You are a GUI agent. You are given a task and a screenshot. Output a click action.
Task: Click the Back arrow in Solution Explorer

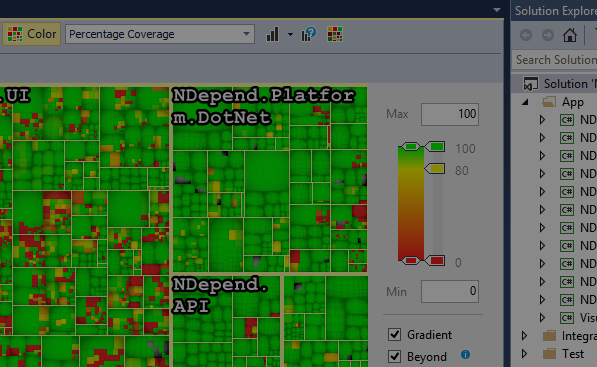click(526, 35)
